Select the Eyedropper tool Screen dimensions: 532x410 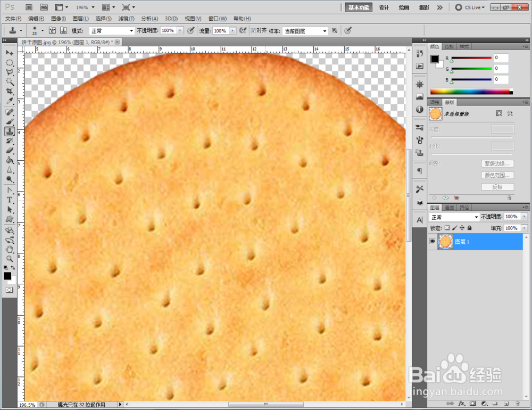tap(10, 101)
